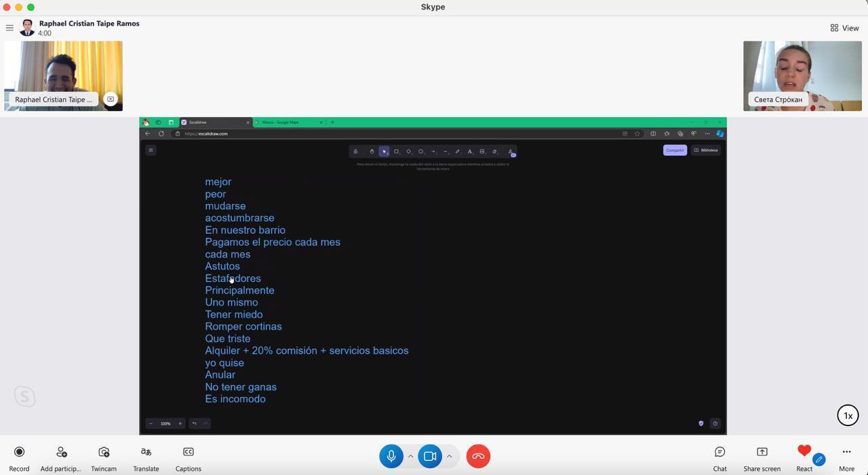Start recording the Skype call
Viewport: 868px width, 475px height.
[x=19, y=458]
